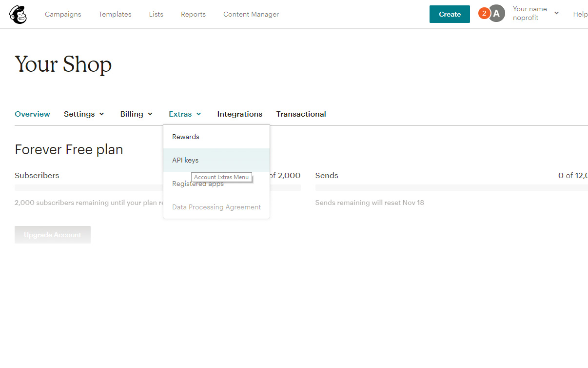Switch to the Integrations tab
The width and height of the screenshot is (588, 368).
[240, 114]
